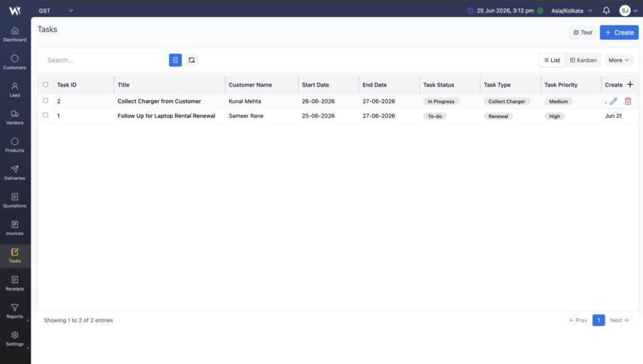Start the Tour
Viewport: 643px width, 364px height.
point(583,33)
